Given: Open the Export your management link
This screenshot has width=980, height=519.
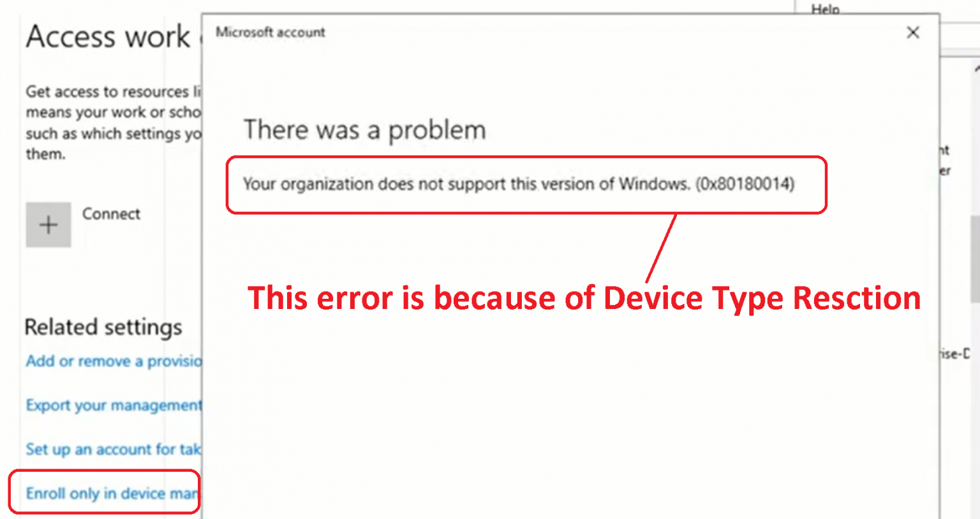Looking at the screenshot, I should coord(114,405).
